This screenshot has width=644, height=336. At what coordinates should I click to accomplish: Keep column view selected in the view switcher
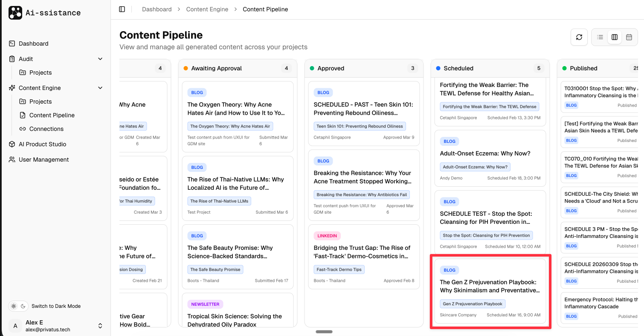pyautogui.click(x=614, y=37)
